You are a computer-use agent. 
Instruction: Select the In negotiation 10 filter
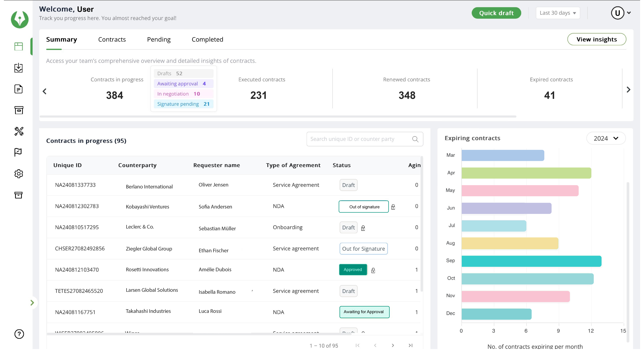pos(184,94)
